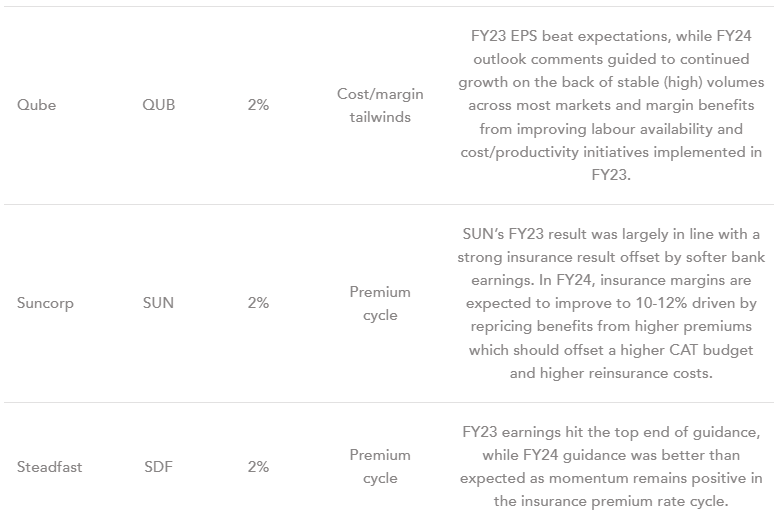Select the SDF ticker code

click(x=158, y=467)
